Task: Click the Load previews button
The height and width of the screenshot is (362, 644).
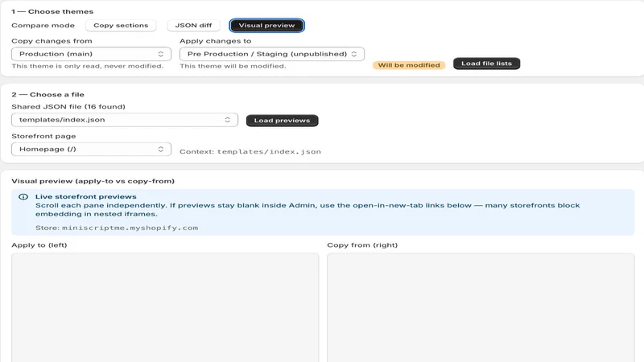Action: pos(282,121)
